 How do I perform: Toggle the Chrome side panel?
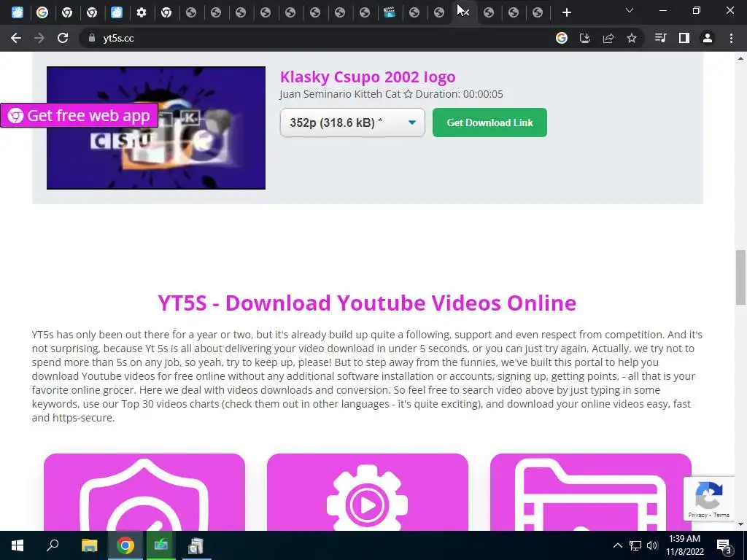(x=684, y=38)
